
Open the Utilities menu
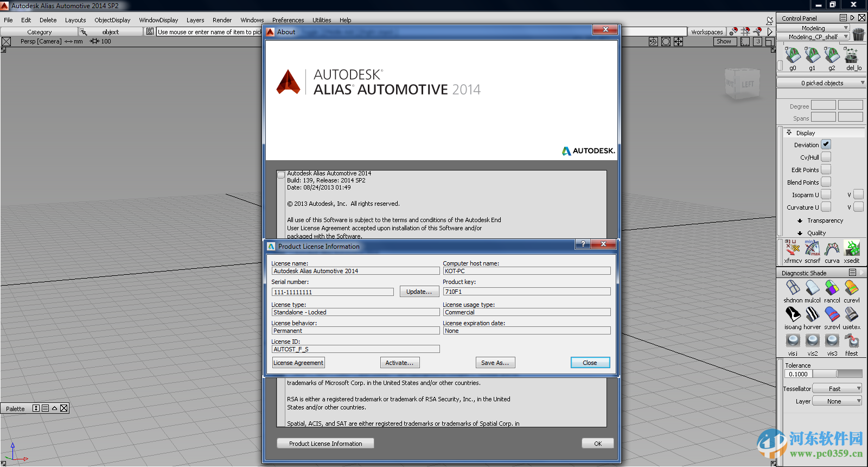[322, 20]
